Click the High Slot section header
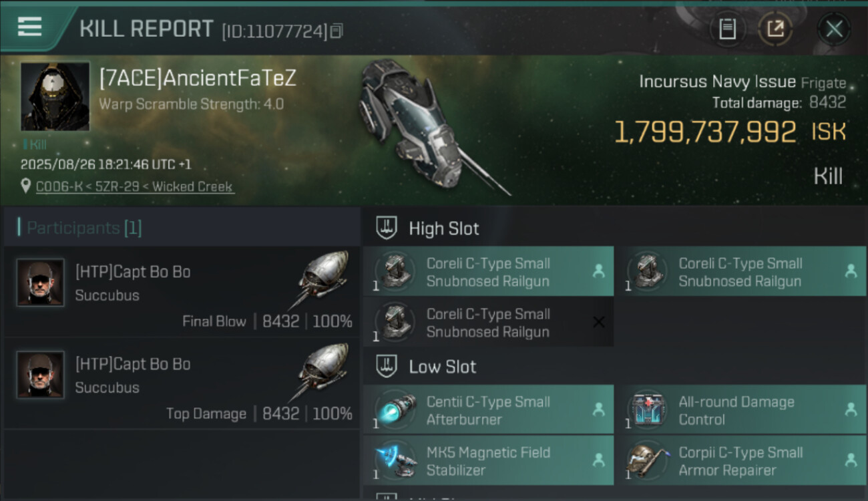868x501 pixels. (x=443, y=228)
